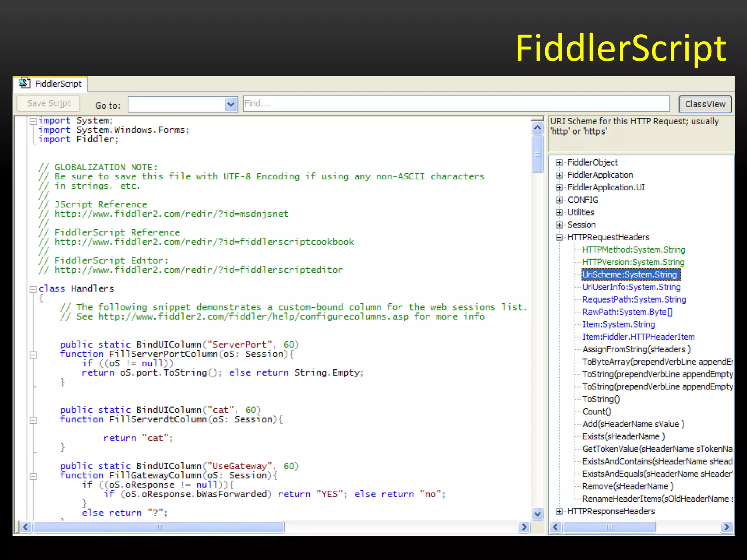Click the class tree horizontal scroll thumb
747x560 pixels.
609,527
